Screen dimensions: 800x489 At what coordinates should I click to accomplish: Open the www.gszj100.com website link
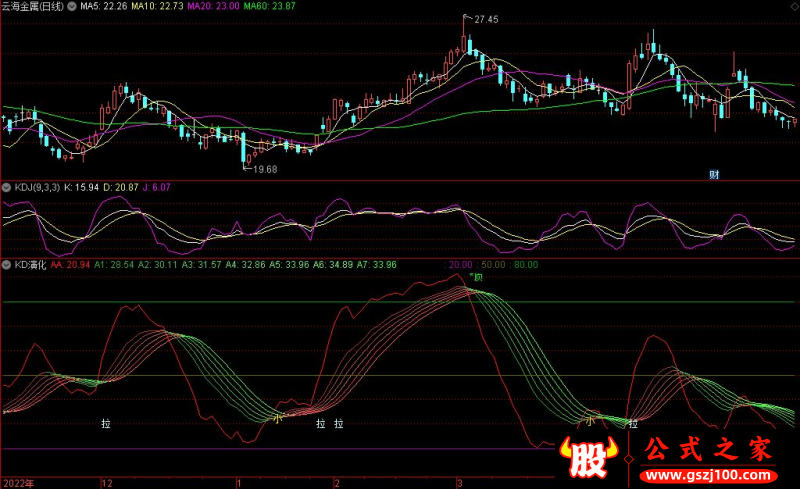point(709,474)
